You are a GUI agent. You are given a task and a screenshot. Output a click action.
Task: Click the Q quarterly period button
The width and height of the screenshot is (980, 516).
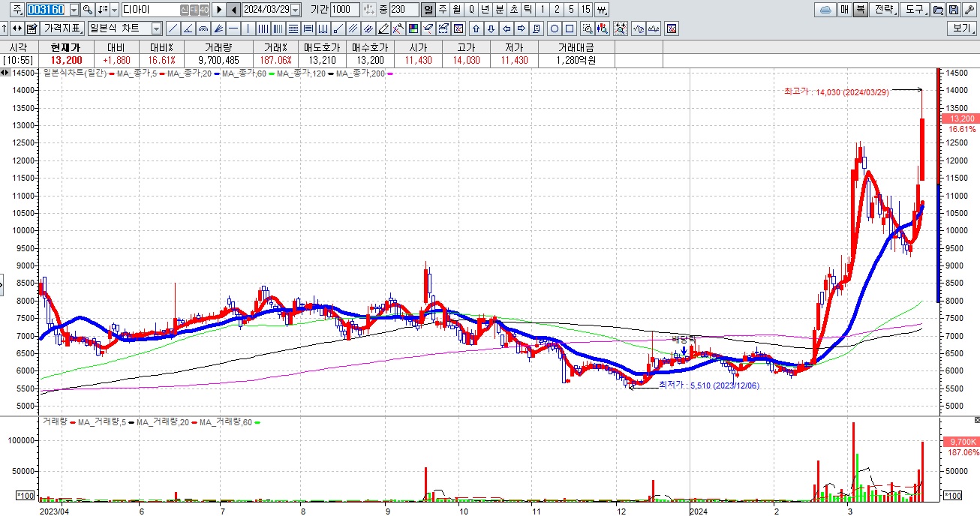coord(471,10)
